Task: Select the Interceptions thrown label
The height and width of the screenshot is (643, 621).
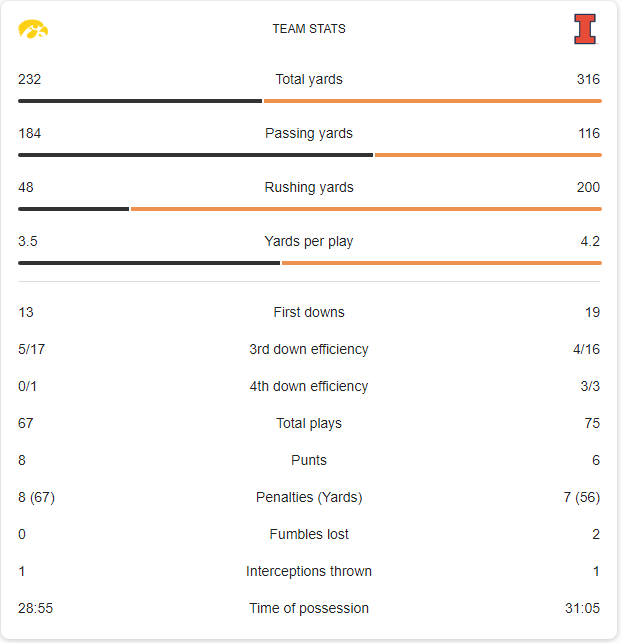Action: [309, 572]
